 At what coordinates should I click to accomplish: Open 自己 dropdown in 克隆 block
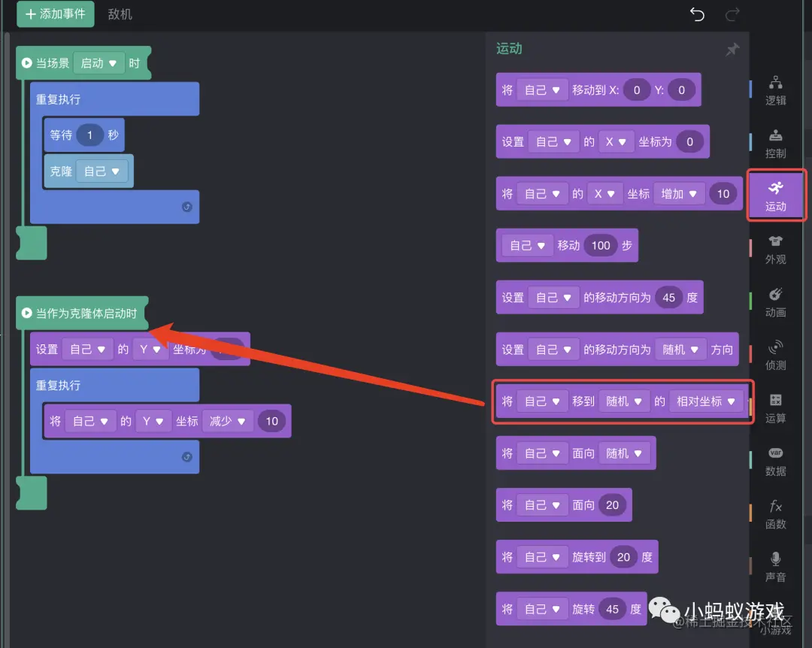pyautogui.click(x=102, y=171)
